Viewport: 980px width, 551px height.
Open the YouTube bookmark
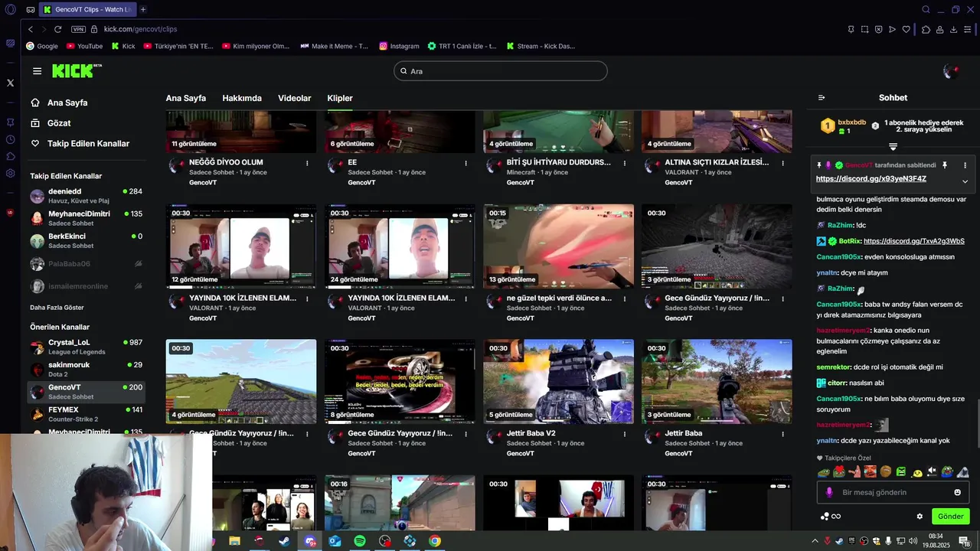point(84,46)
